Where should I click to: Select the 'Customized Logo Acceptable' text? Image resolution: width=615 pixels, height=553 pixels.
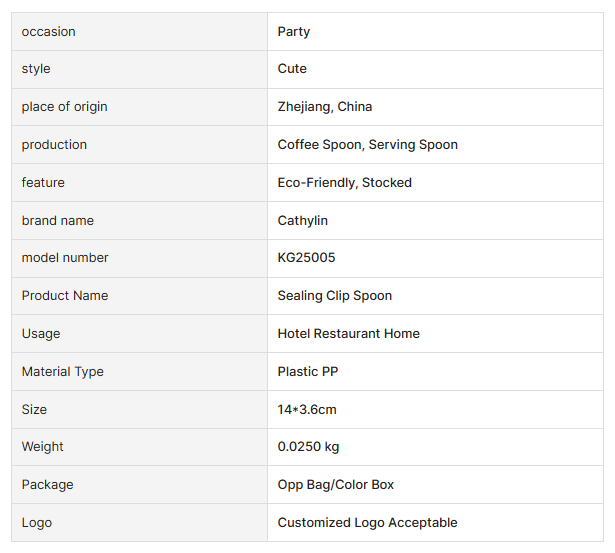pyautogui.click(x=367, y=523)
